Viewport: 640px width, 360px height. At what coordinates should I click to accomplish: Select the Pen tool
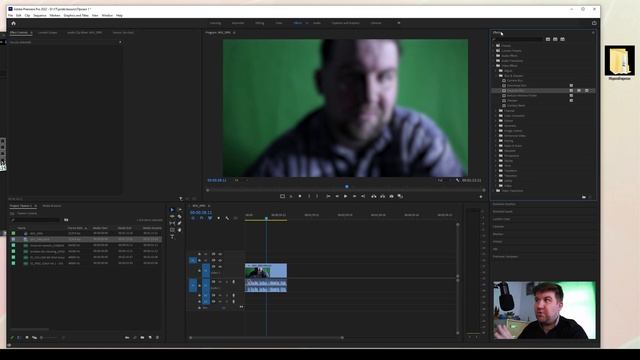point(179,223)
